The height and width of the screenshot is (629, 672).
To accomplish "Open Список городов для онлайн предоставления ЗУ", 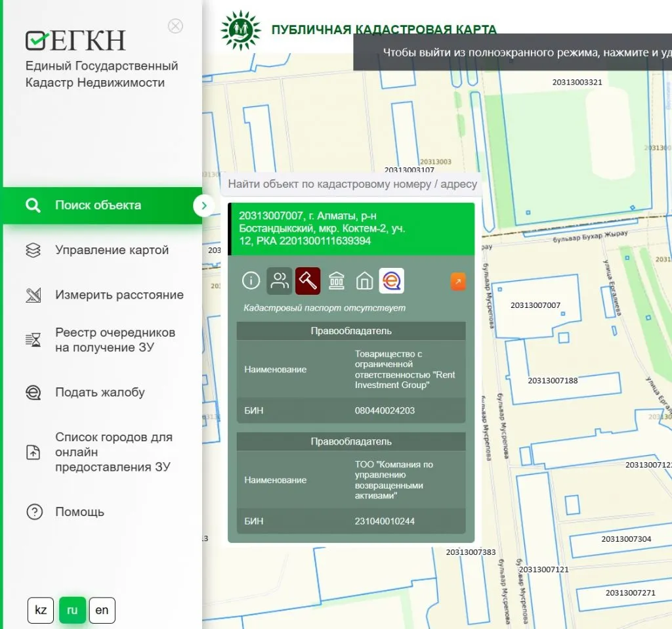I will point(114,452).
